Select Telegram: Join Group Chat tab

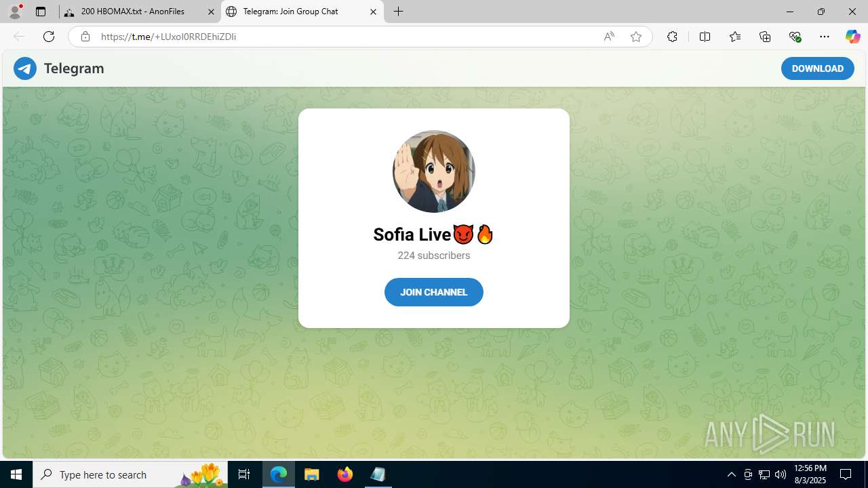[302, 12]
